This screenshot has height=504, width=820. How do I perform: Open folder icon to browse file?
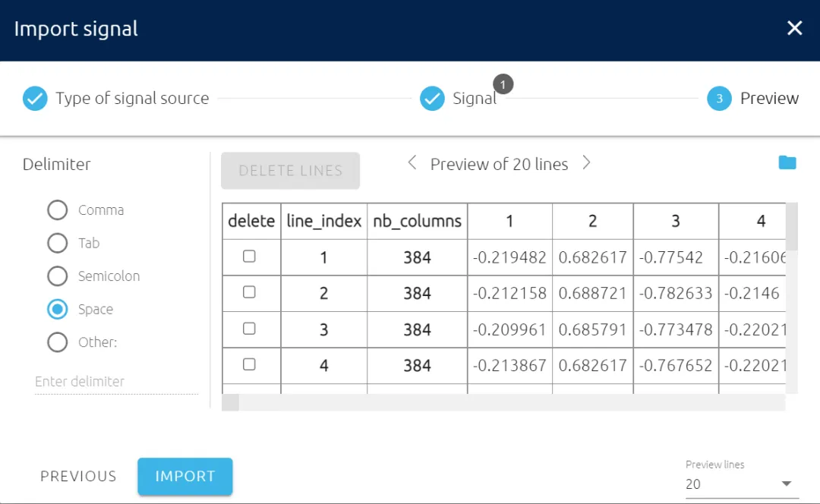(787, 162)
